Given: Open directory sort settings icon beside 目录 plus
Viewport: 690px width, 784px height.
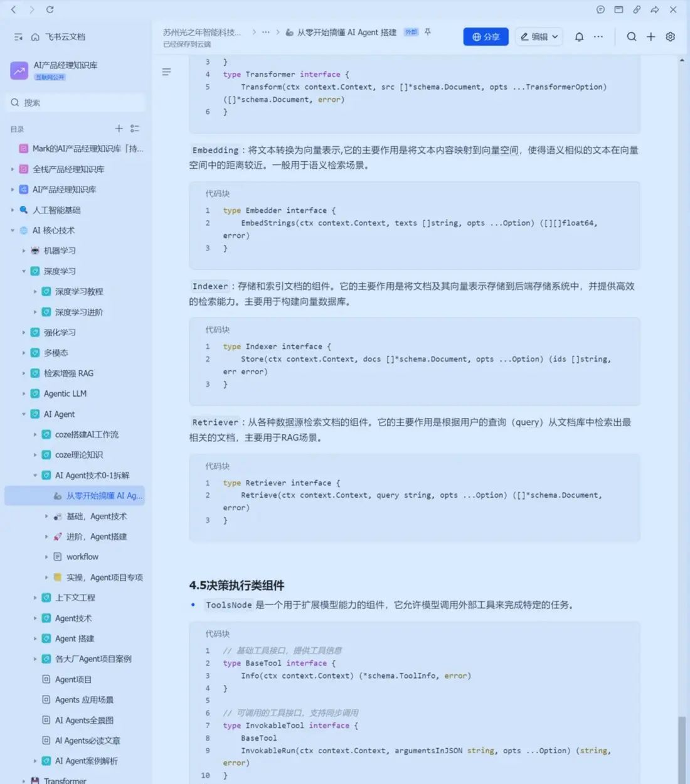Looking at the screenshot, I should [134, 129].
